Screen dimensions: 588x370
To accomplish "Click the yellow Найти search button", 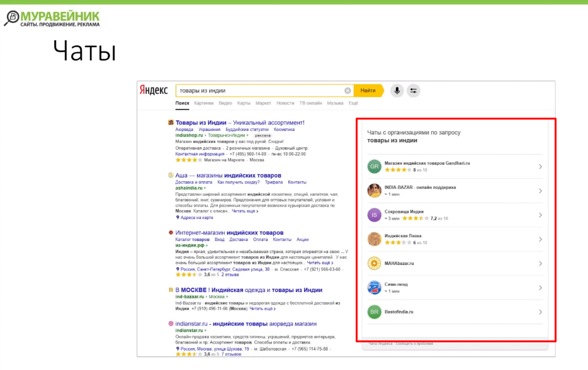I will click(x=368, y=91).
